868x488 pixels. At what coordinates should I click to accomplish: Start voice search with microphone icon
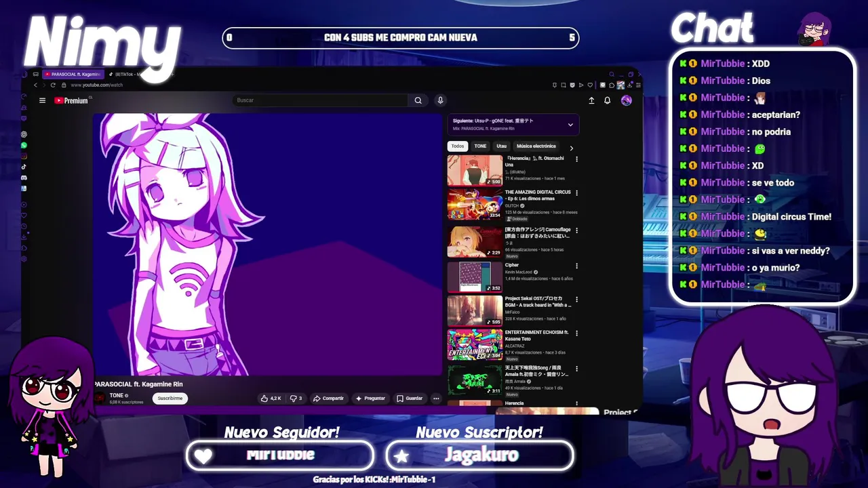coord(440,100)
